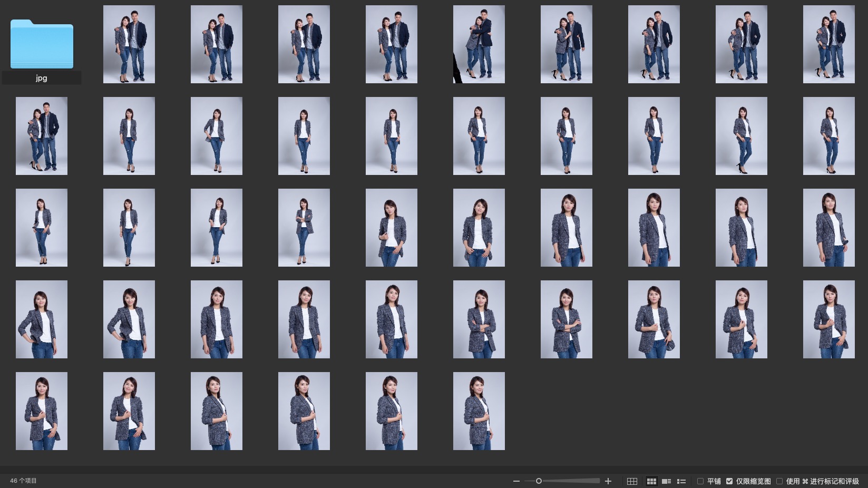
Task: Select the last thumbnail in the third row
Action: [x=829, y=228]
